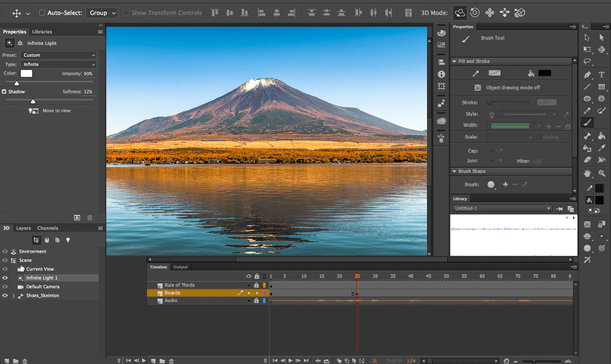Uncheck the Shadow checkbox
Image resolution: width=611 pixels, height=364 pixels.
pos(4,92)
